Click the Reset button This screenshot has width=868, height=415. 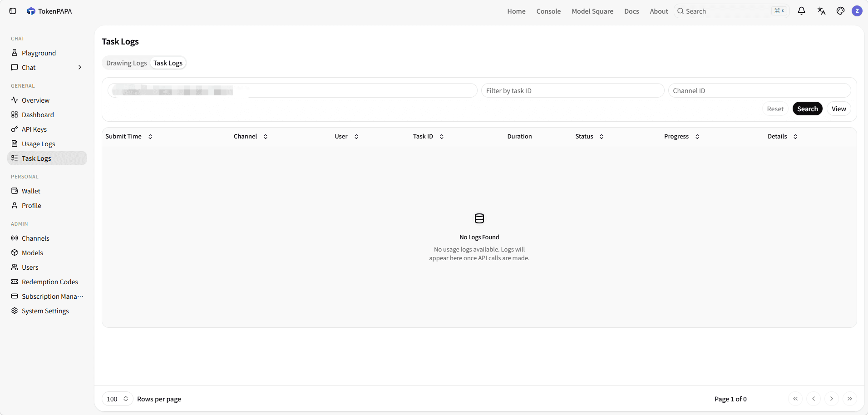(775, 109)
